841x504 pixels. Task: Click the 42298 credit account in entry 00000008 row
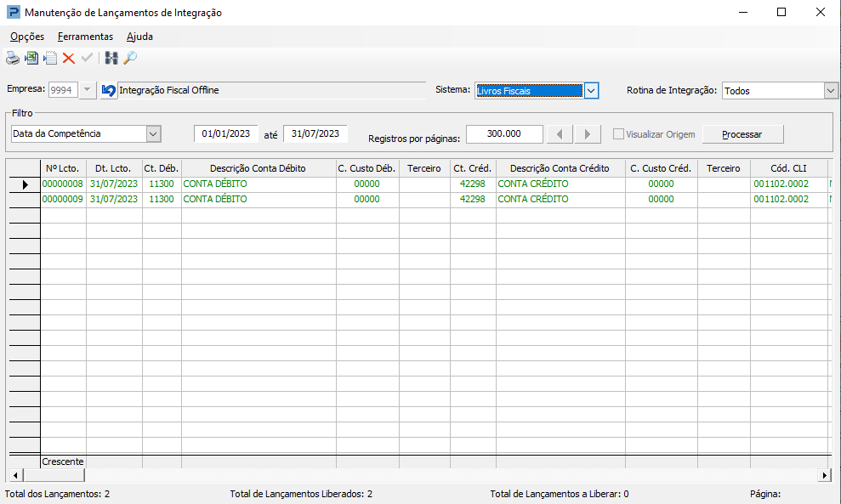point(473,184)
